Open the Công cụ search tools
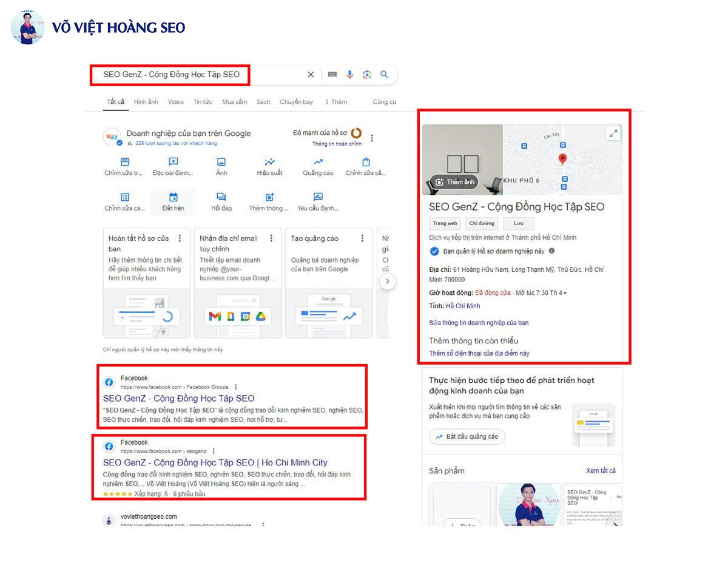Image resolution: width=728 pixels, height=588 pixels. tap(384, 102)
